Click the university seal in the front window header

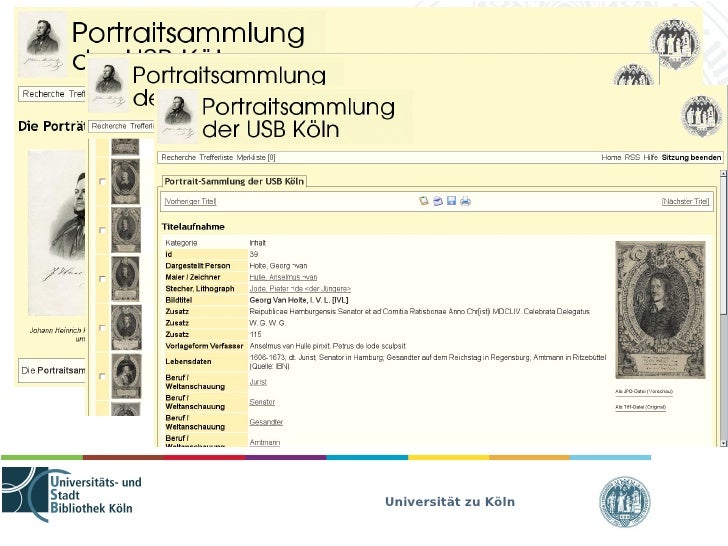(x=701, y=116)
